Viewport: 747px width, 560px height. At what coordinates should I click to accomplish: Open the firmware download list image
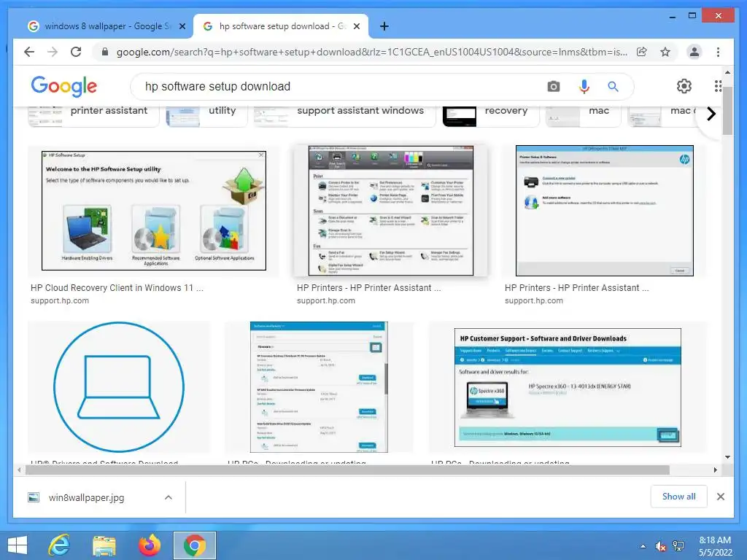pos(319,386)
